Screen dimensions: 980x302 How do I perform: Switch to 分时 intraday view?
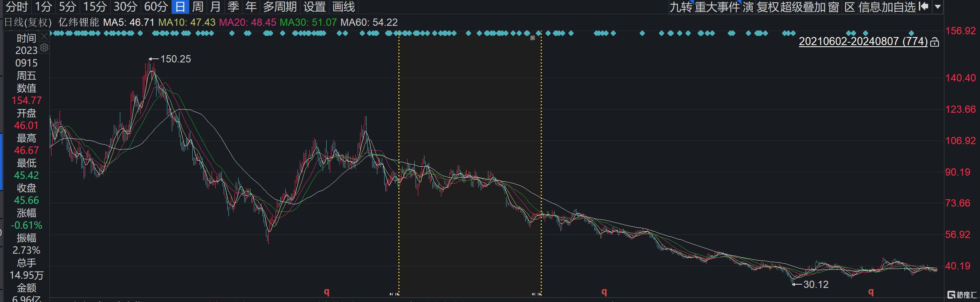point(17,6)
